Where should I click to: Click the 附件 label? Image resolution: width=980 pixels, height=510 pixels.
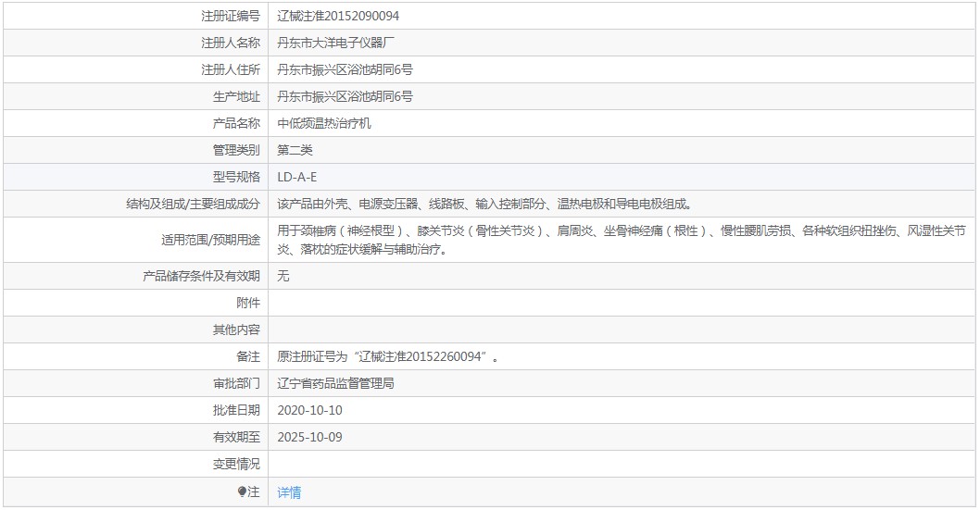pos(248,303)
